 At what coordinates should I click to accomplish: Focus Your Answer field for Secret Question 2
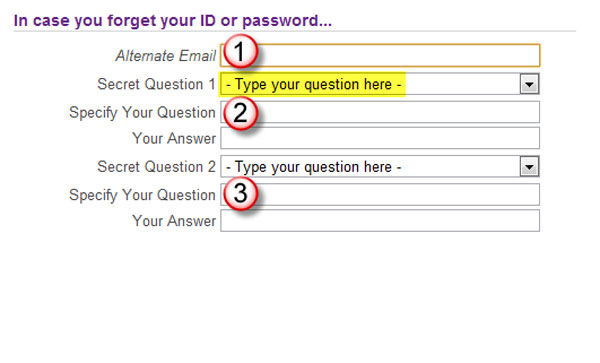click(x=380, y=221)
